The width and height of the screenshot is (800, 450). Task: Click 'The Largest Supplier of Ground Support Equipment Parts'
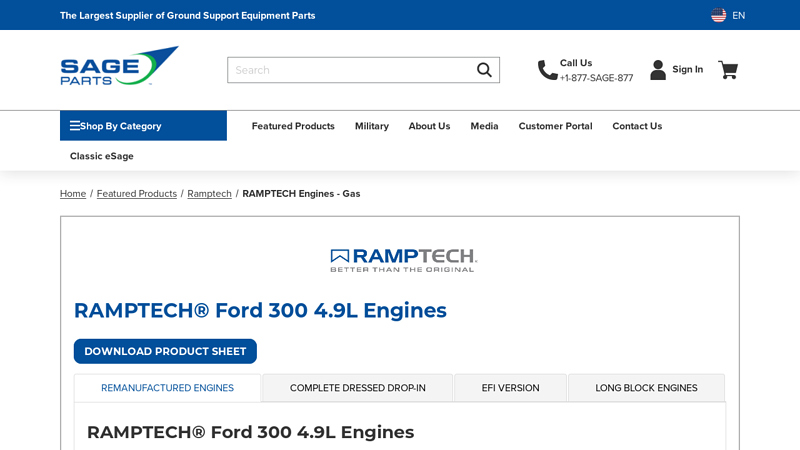tap(187, 15)
